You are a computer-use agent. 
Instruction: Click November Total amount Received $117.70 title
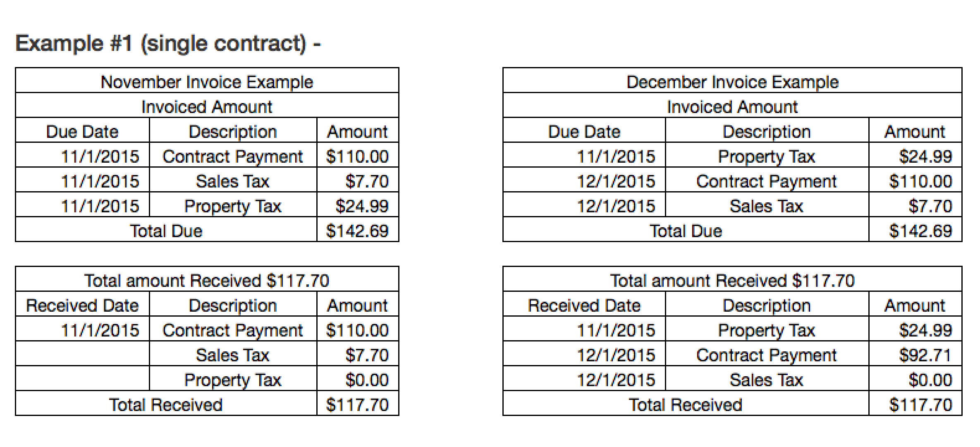tap(207, 280)
